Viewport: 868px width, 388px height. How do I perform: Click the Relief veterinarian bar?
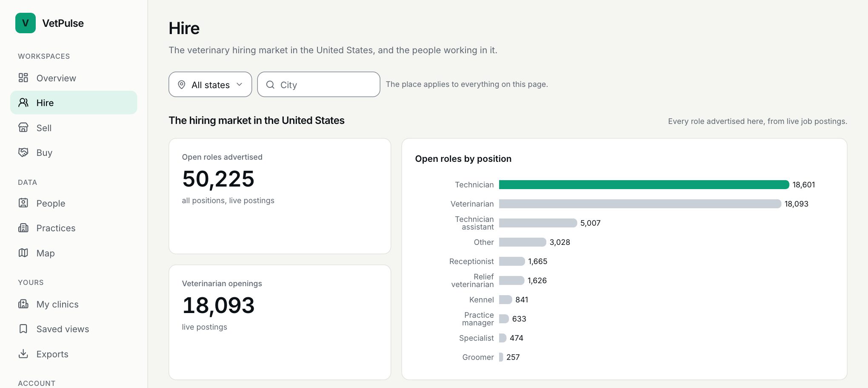[512, 280]
